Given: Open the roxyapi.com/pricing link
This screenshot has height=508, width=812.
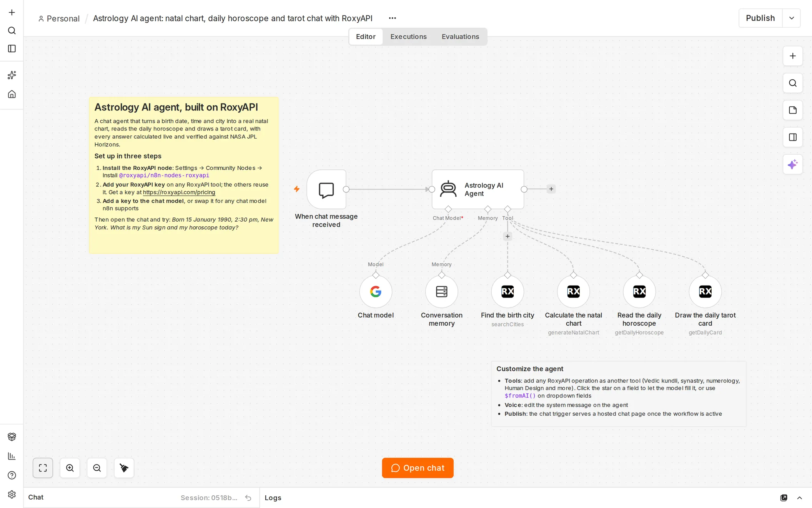Looking at the screenshot, I should pos(179,192).
